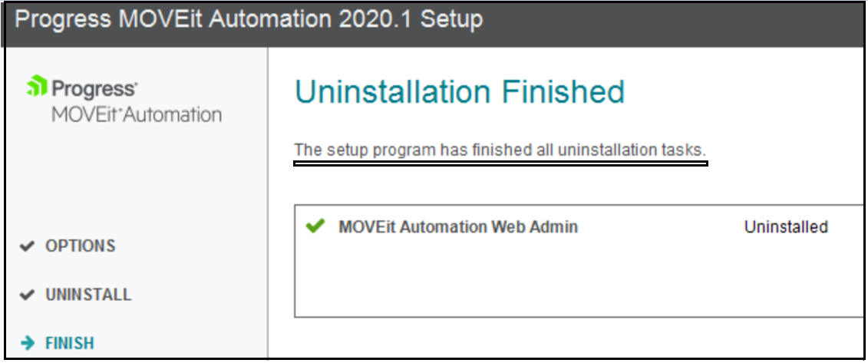Go to the FINISH step label
Viewport: 868px width, 363px height.
[x=69, y=343]
